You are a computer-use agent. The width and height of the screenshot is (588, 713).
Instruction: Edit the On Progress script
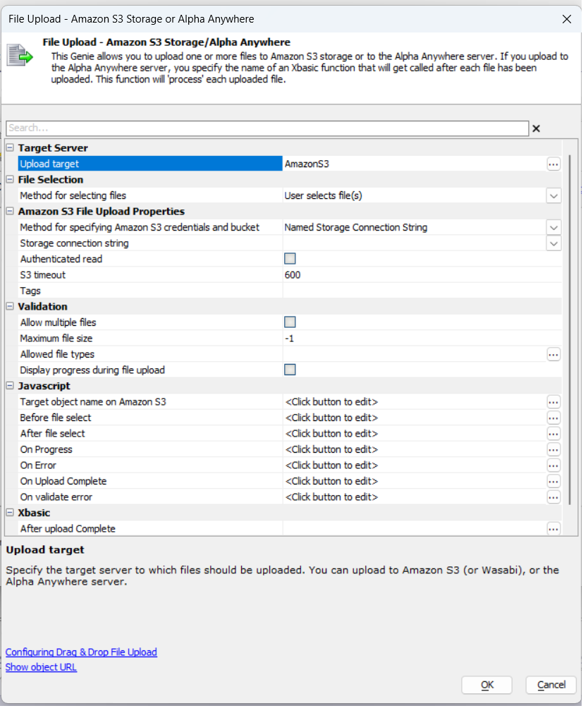pos(553,450)
